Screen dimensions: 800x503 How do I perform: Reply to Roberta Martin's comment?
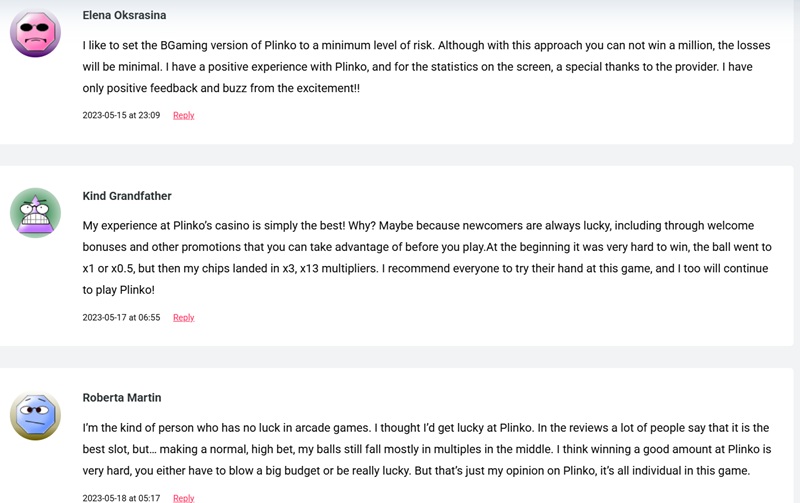point(184,497)
